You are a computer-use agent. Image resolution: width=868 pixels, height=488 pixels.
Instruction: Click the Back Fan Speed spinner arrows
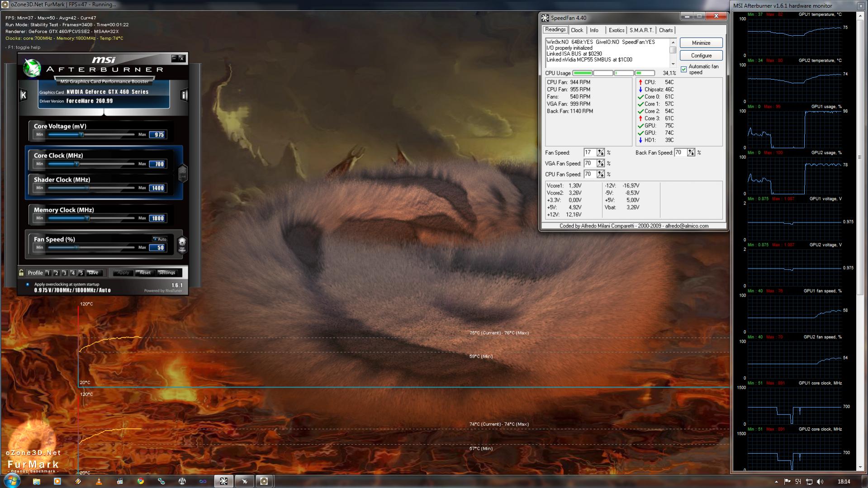point(691,153)
